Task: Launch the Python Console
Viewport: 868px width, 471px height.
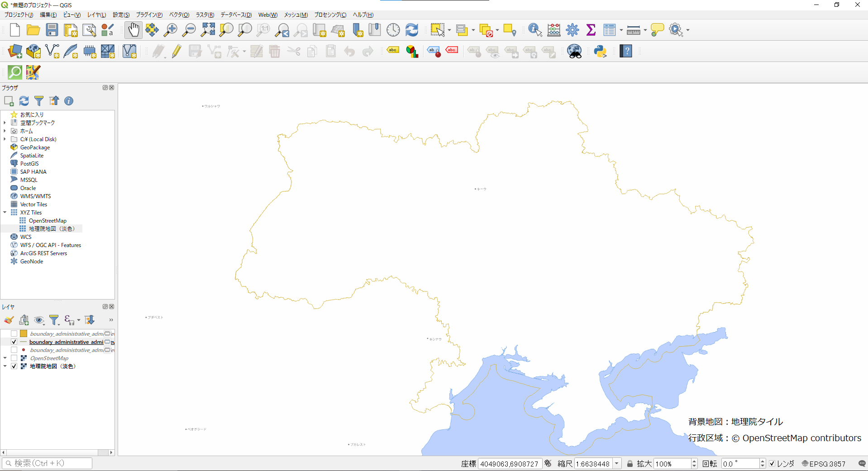Action: click(x=600, y=51)
